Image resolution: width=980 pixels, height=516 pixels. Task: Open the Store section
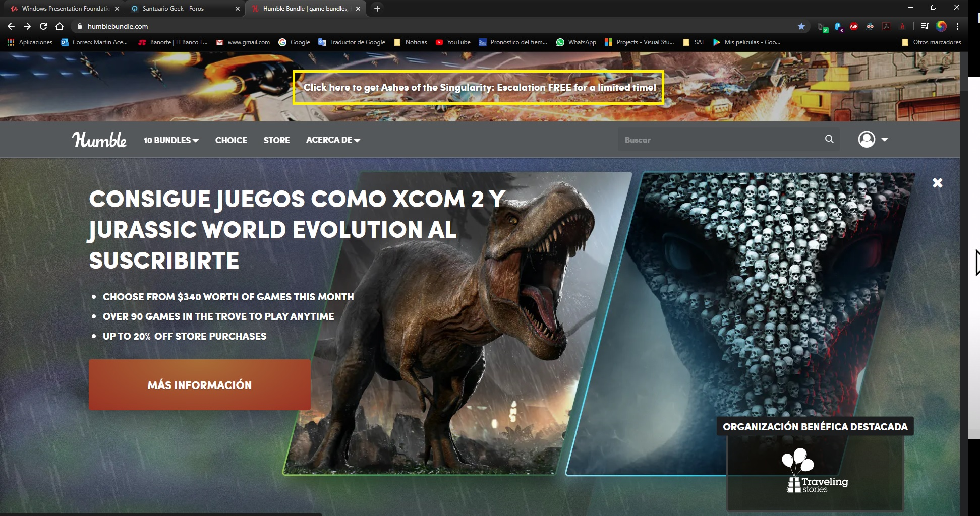276,140
